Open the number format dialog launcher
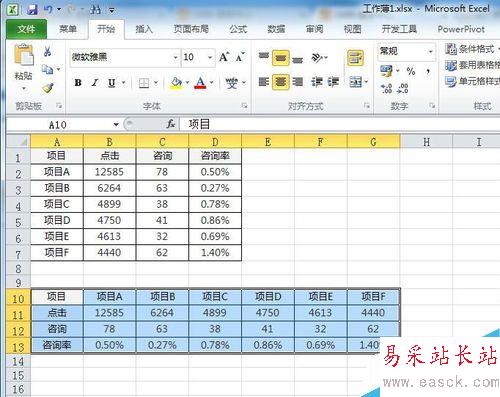The width and height of the screenshot is (500, 397). click(x=432, y=106)
